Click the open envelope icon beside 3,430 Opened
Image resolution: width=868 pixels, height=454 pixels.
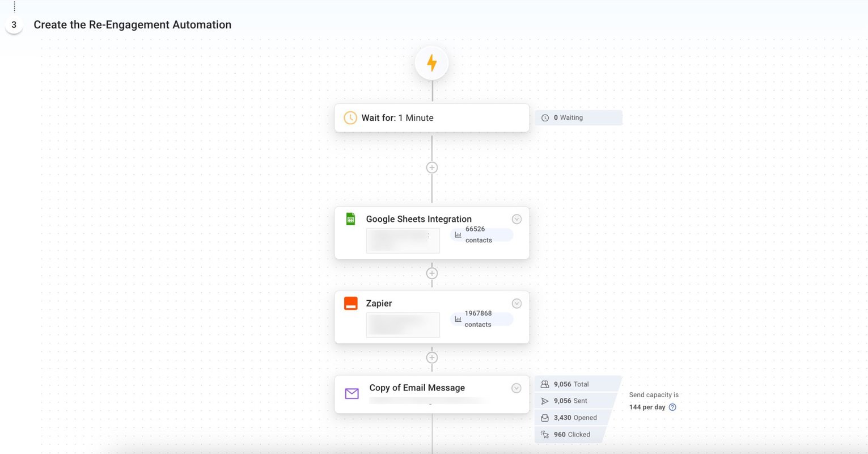[x=545, y=418]
